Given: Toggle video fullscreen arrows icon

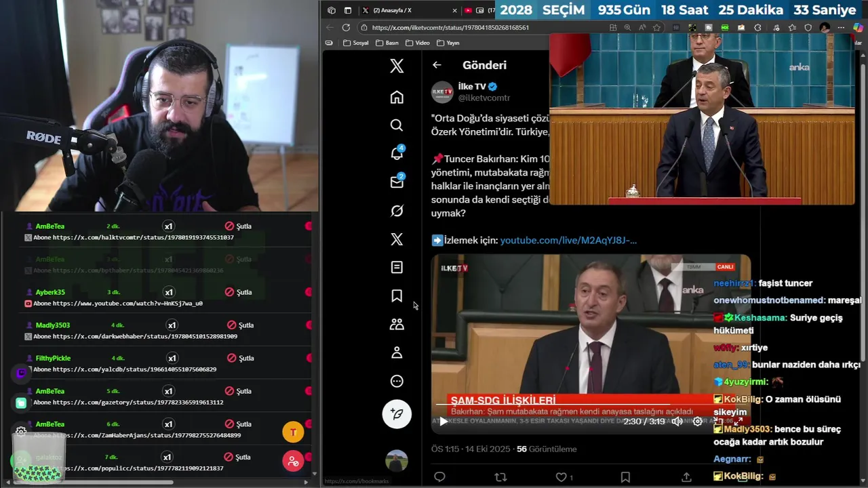Looking at the screenshot, I should click(x=738, y=422).
